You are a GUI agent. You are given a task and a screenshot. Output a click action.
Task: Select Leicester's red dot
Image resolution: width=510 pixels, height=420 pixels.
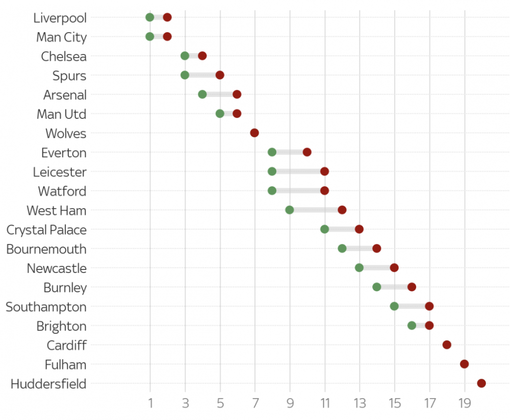[x=324, y=171]
